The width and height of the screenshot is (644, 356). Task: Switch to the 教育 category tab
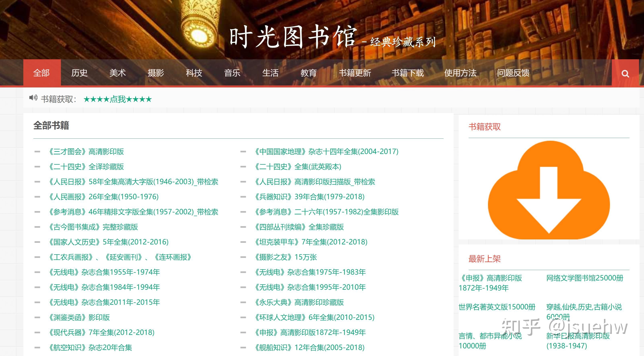point(309,73)
